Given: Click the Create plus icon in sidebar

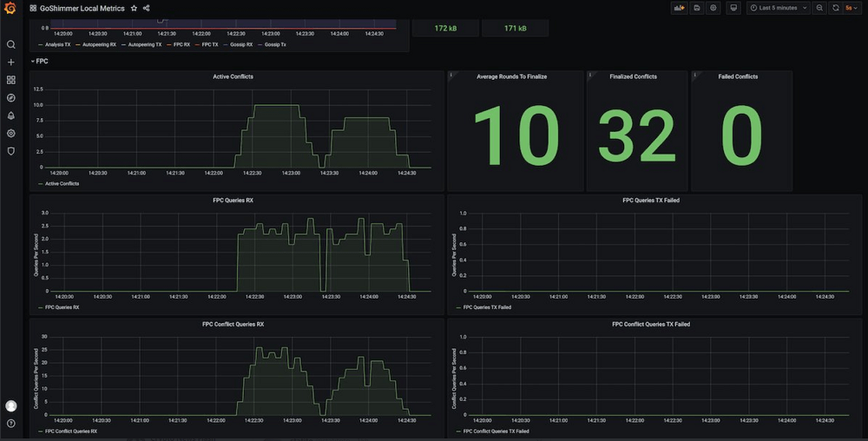Looking at the screenshot, I should (10, 62).
